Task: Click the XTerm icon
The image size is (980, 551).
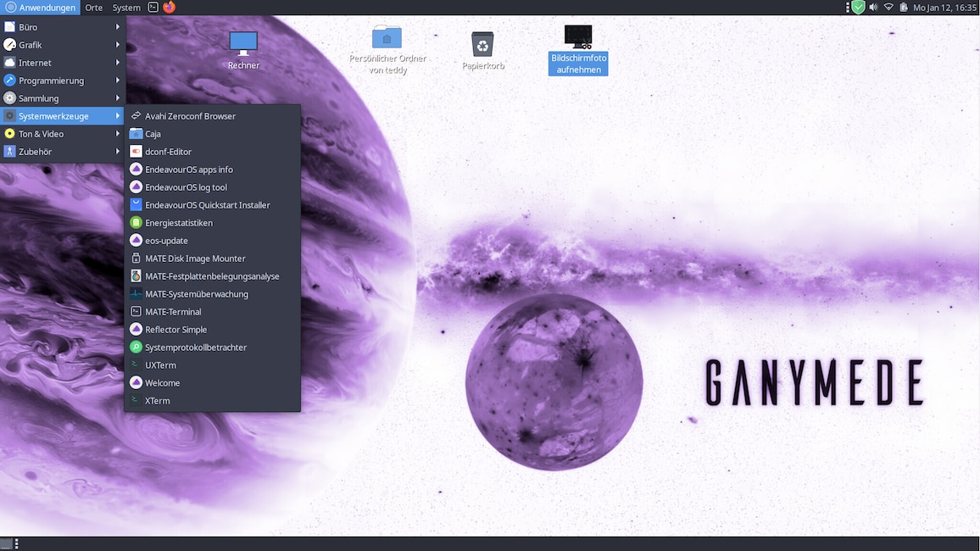Action: tap(136, 401)
